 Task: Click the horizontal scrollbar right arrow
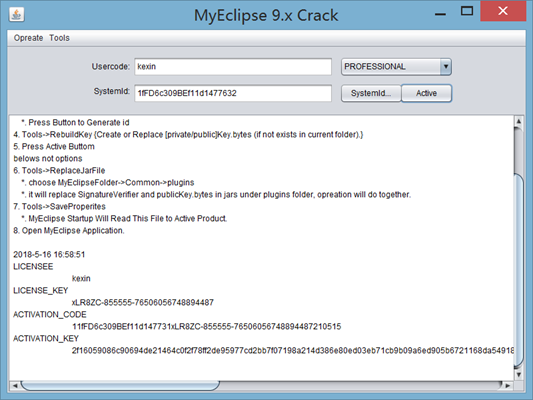coord(508,386)
